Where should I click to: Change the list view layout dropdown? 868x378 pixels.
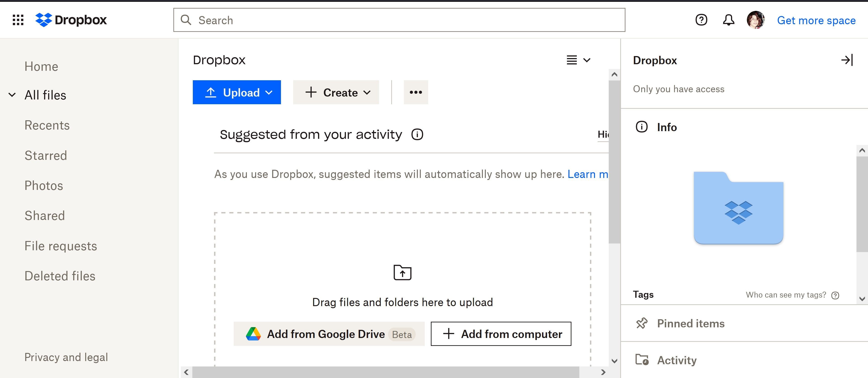(578, 60)
